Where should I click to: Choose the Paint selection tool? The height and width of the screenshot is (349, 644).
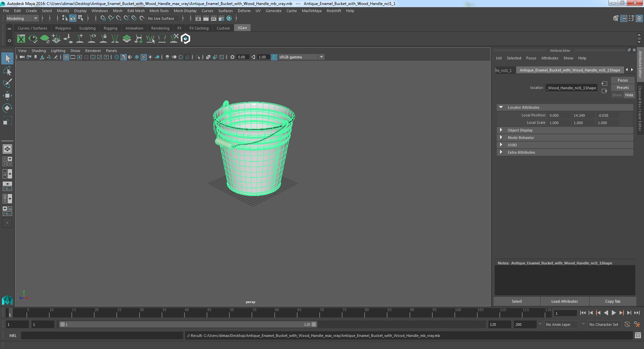7,83
